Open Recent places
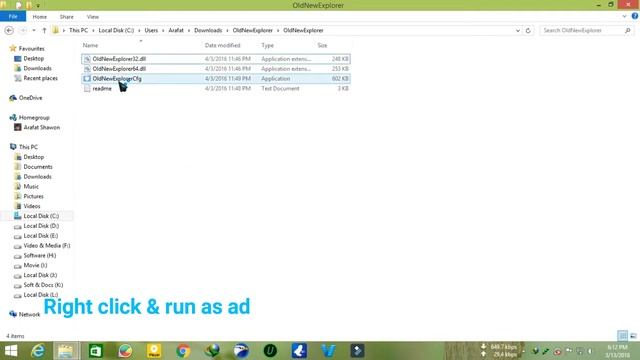640x360 pixels. [x=40, y=78]
